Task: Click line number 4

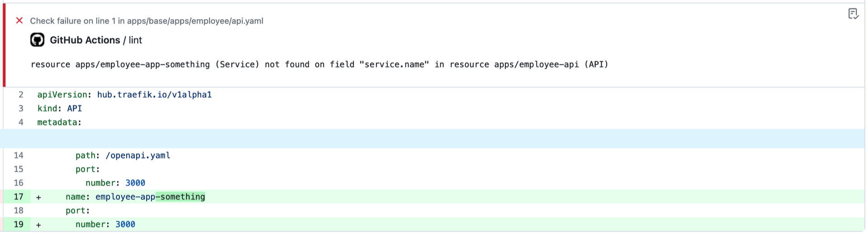Action: pos(20,122)
